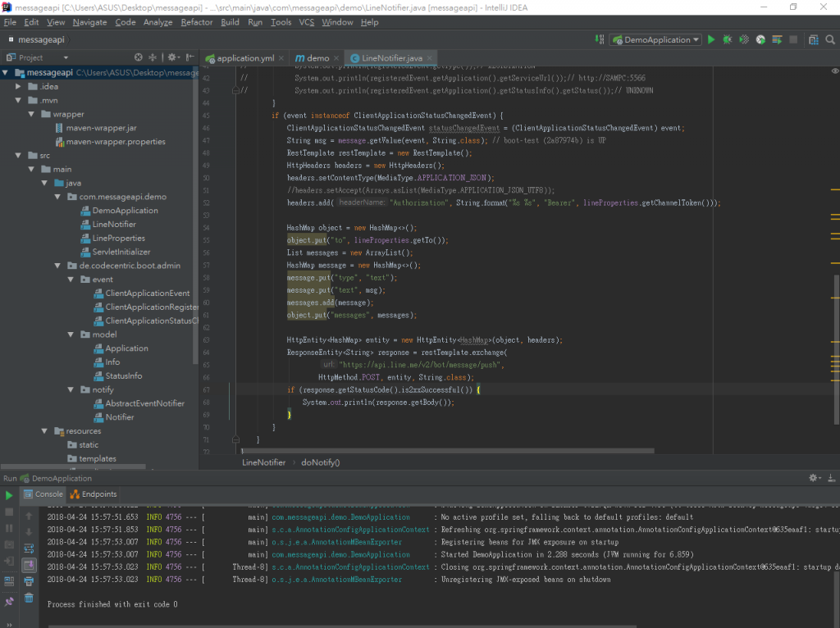Open LineProperties class in project tree
The image size is (840, 628).
point(118,238)
